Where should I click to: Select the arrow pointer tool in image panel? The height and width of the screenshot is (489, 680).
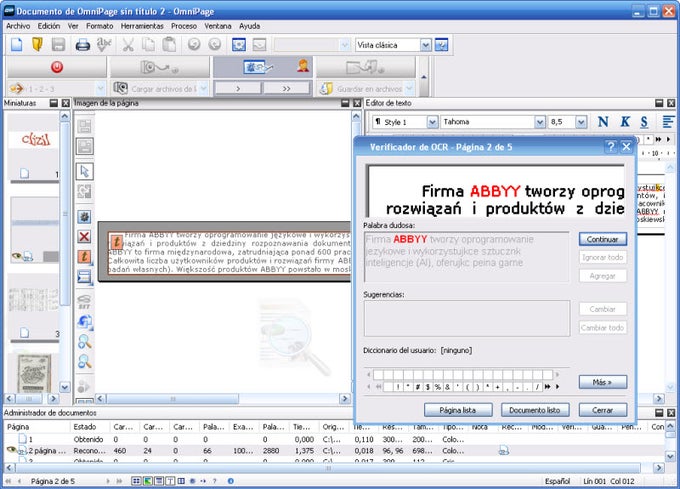pyautogui.click(x=85, y=171)
